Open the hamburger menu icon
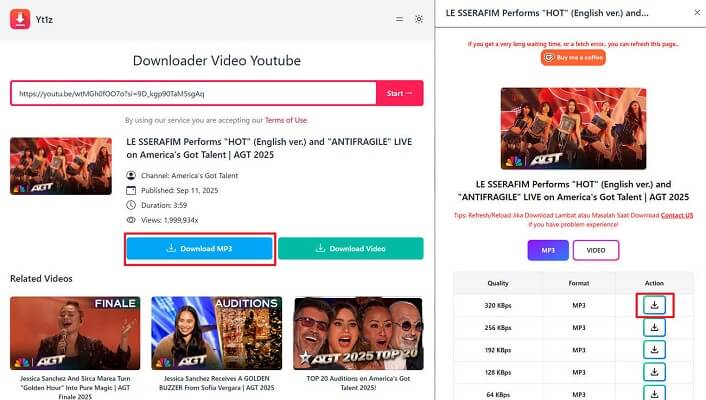This screenshot has height=400, width=706. click(399, 19)
